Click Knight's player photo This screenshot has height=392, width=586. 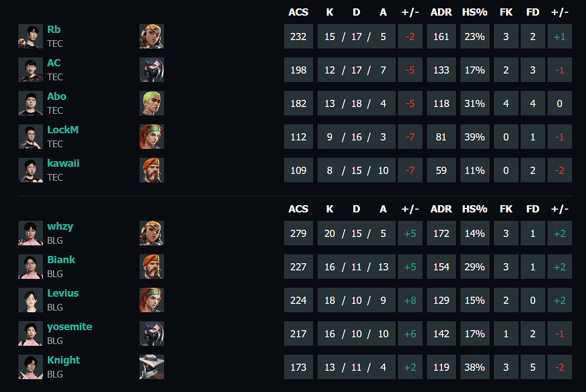(31, 367)
